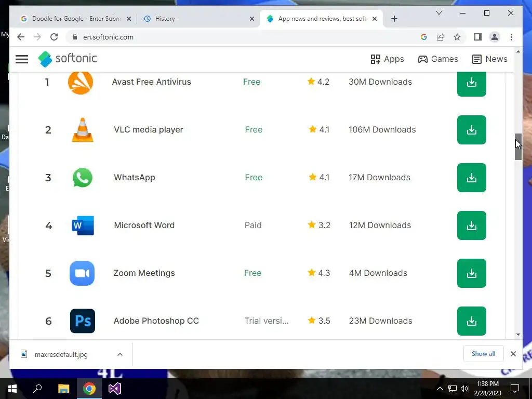Open the Microsoft Word title link
Viewport: 532px width, 399px height.
[x=144, y=225]
